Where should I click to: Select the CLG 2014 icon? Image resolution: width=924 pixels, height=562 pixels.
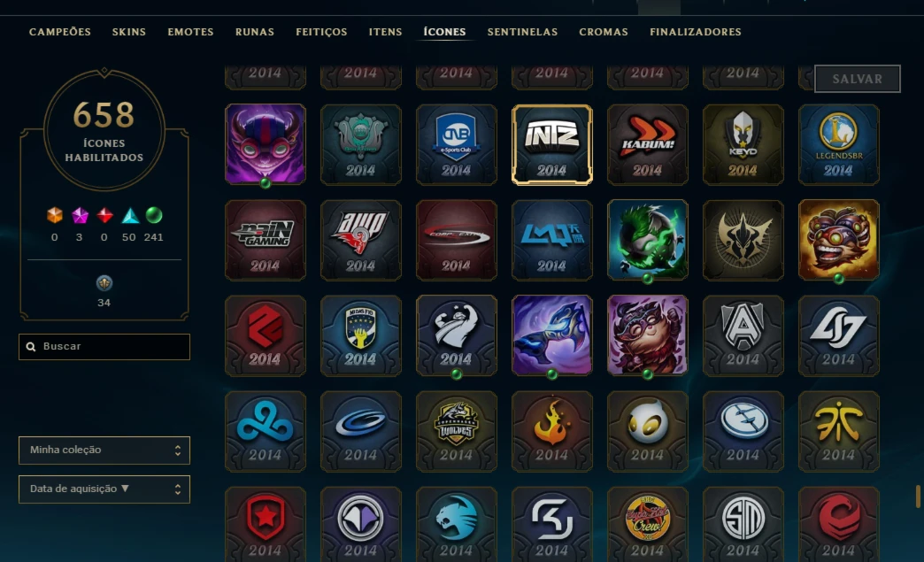[x=838, y=335]
